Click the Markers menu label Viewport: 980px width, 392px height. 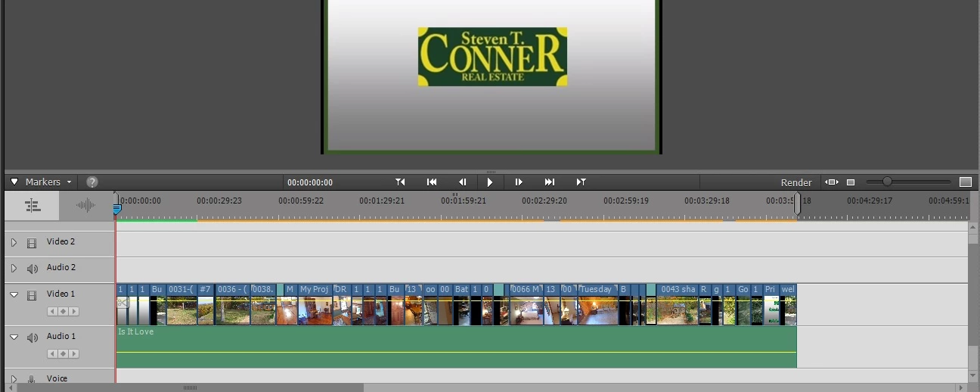pyautogui.click(x=42, y=182)
